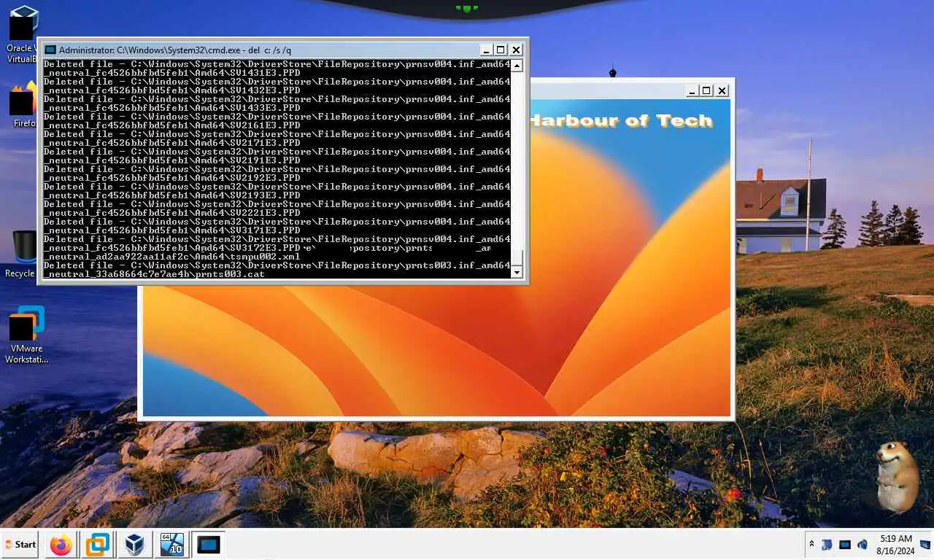Click the network tray icon

tap(827, 545)
